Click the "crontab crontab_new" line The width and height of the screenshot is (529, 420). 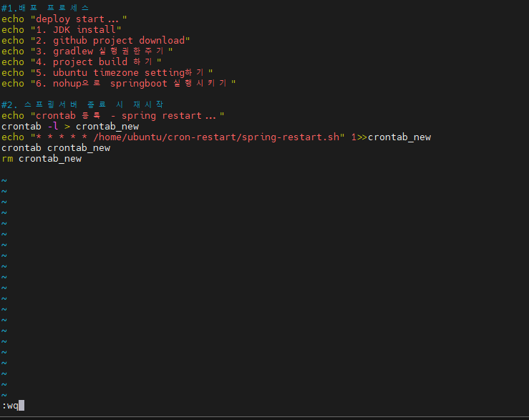(x=56, y=148)
